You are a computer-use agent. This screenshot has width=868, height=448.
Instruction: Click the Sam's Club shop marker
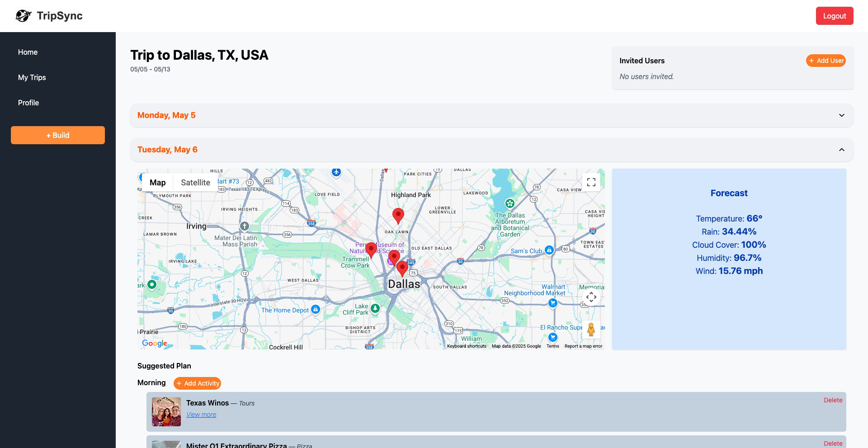tap(549, 250)
